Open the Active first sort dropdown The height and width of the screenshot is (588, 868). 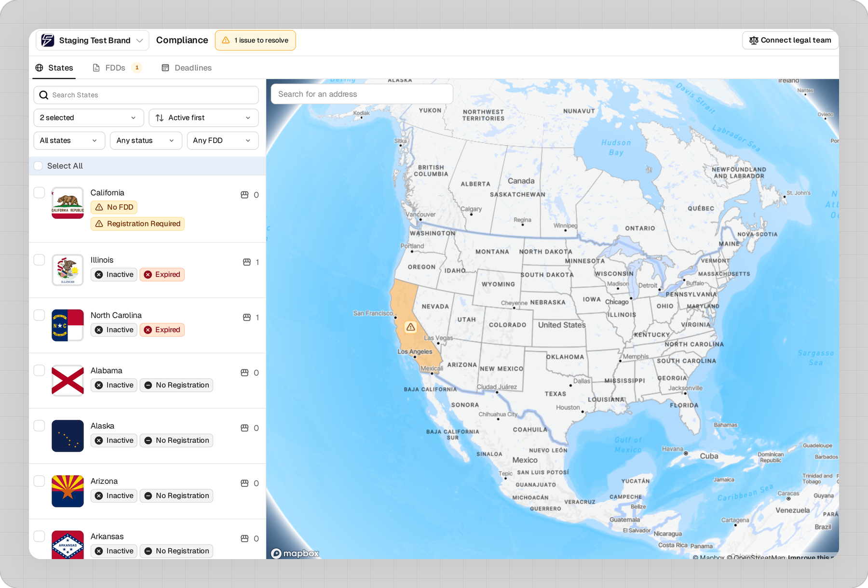[x=203, y=118]
